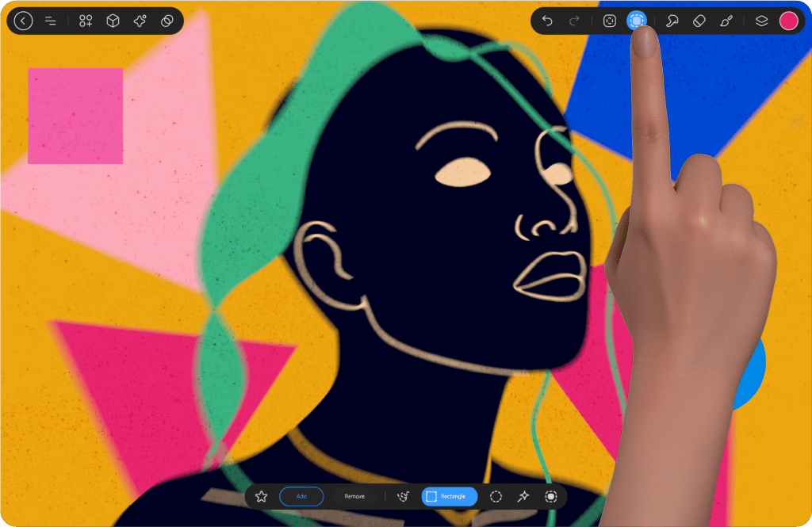The width and height of the screenshot is (812, 527).
Task: Choose the ellipse selection shape
Action: coord(496,496)
